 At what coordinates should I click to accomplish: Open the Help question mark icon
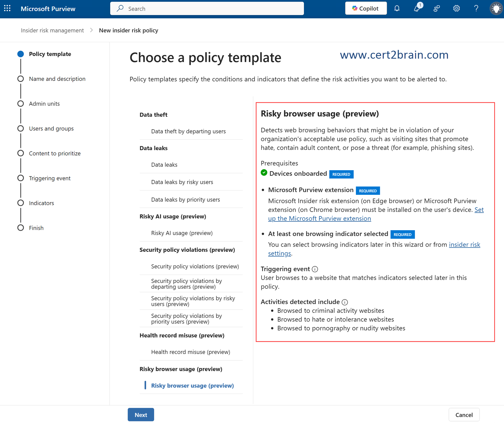click(x=476, y=8)
